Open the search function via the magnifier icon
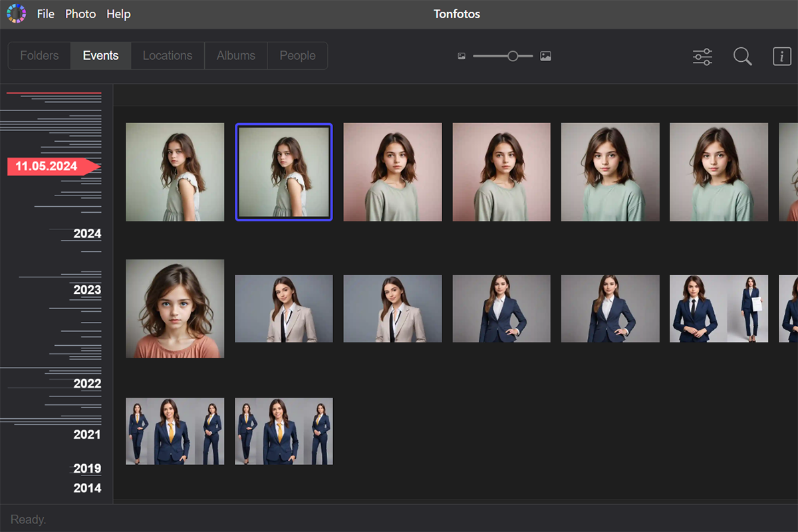This screenshot has width=798, height=532. (x=742, y=57)
